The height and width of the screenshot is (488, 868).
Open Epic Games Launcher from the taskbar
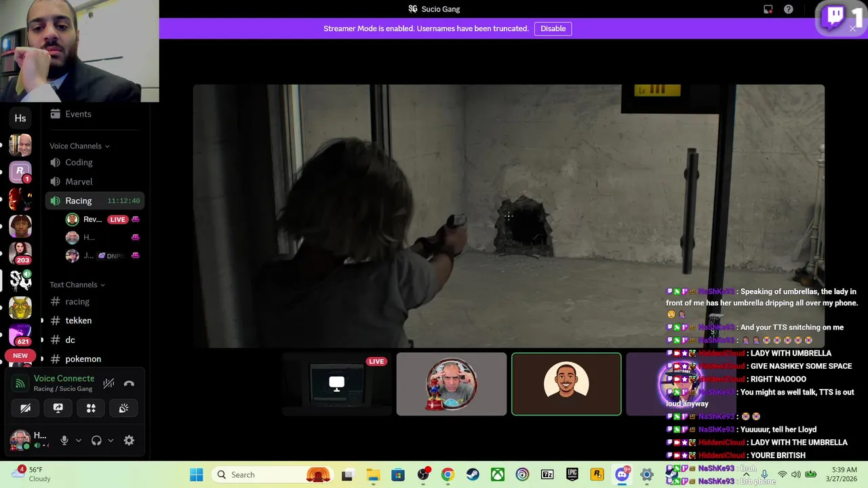pos(572,474)
